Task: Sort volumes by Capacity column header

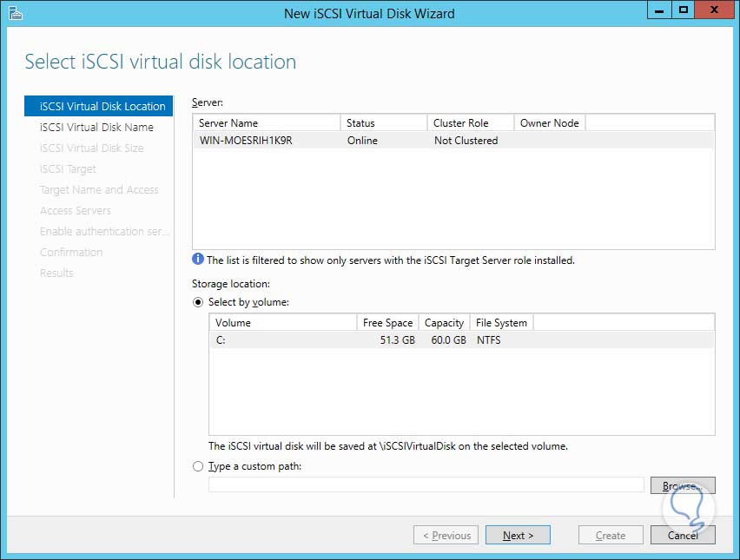Action: 444,323
